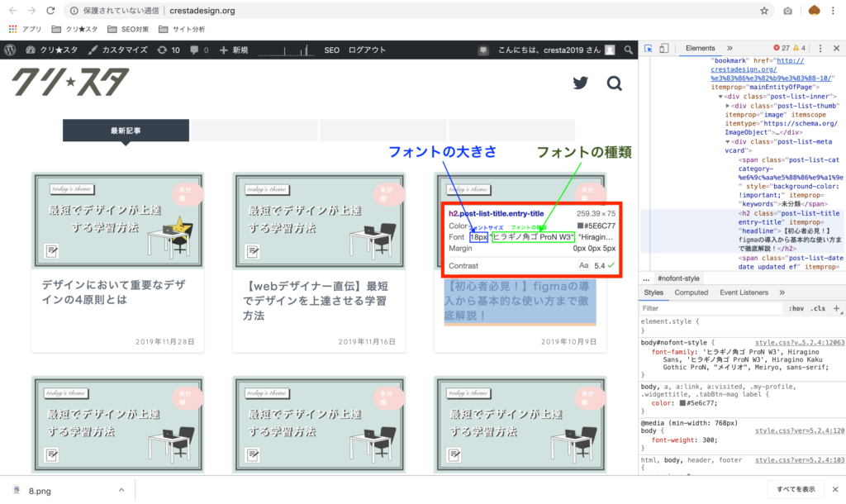Collapse the div post-list-inner node
846x504 pixels.
(x=720, y=97)
